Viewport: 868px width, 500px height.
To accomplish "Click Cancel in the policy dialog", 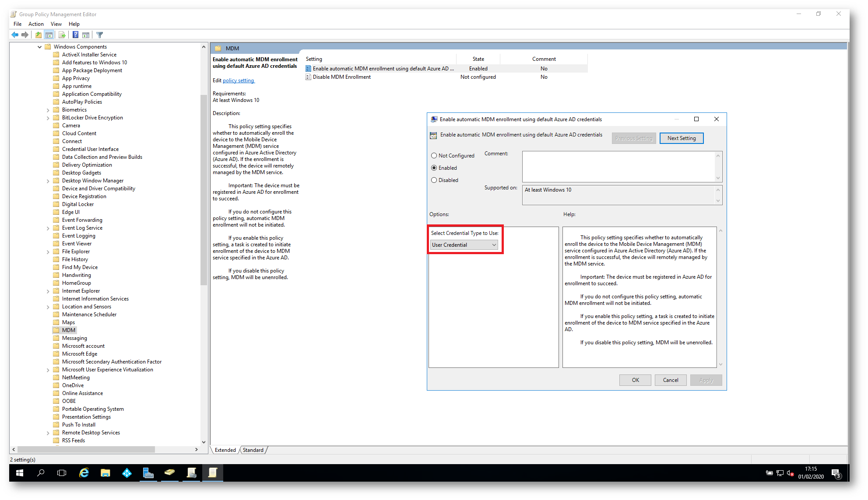I will click(671, 380).
